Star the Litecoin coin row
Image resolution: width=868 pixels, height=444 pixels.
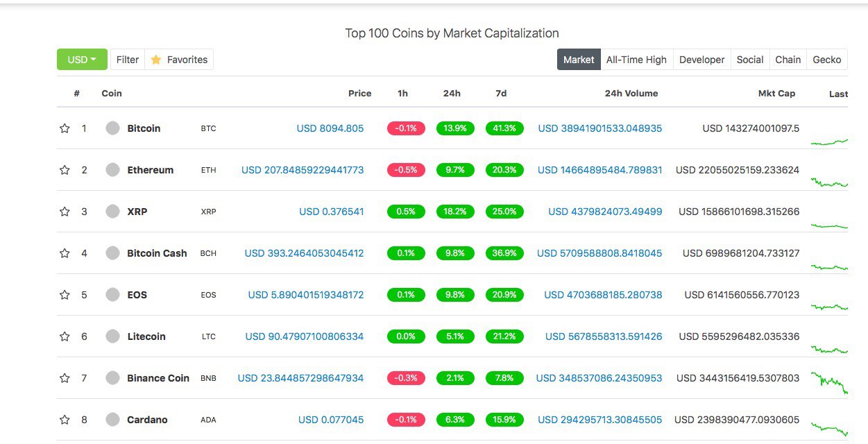point(65,336)
